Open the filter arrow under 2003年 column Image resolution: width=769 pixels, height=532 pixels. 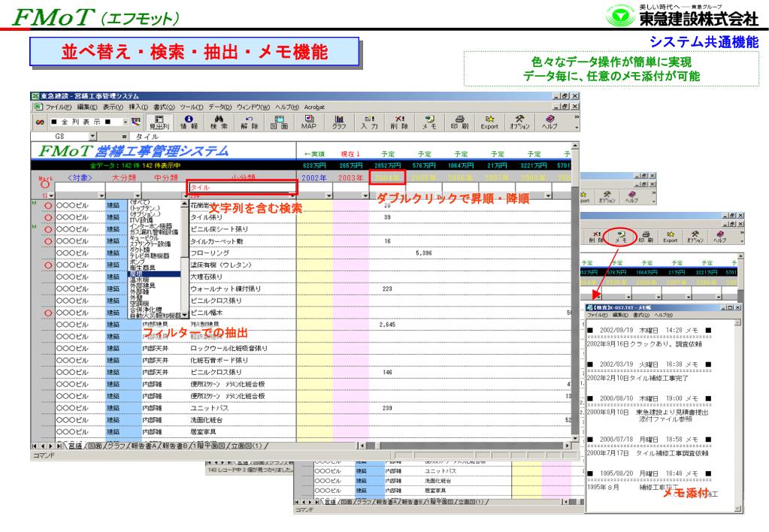coord(365,195)
